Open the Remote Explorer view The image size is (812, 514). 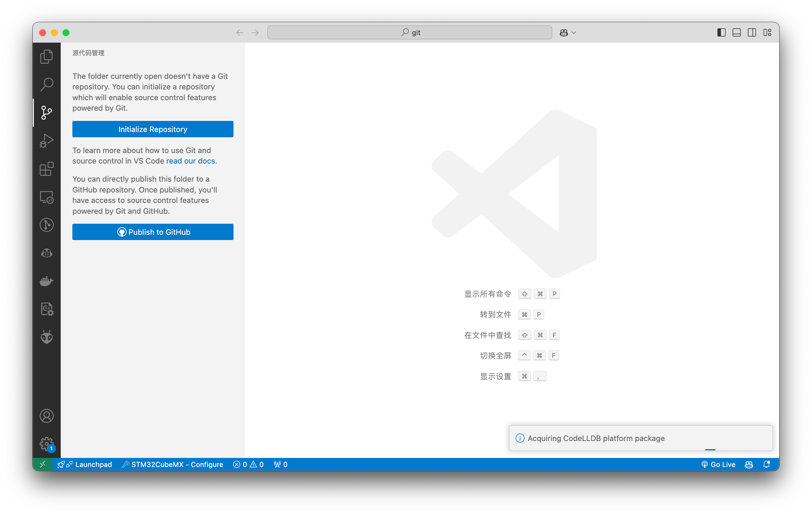tap(46, 197)
